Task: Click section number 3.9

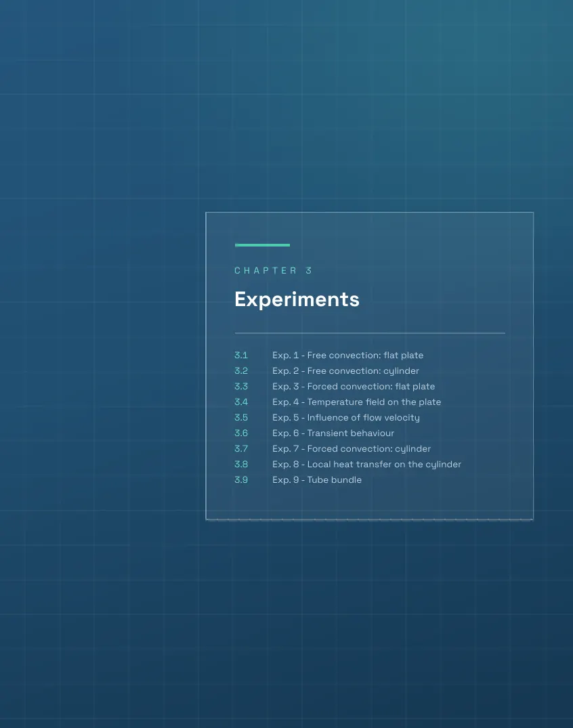Action: 241,480
